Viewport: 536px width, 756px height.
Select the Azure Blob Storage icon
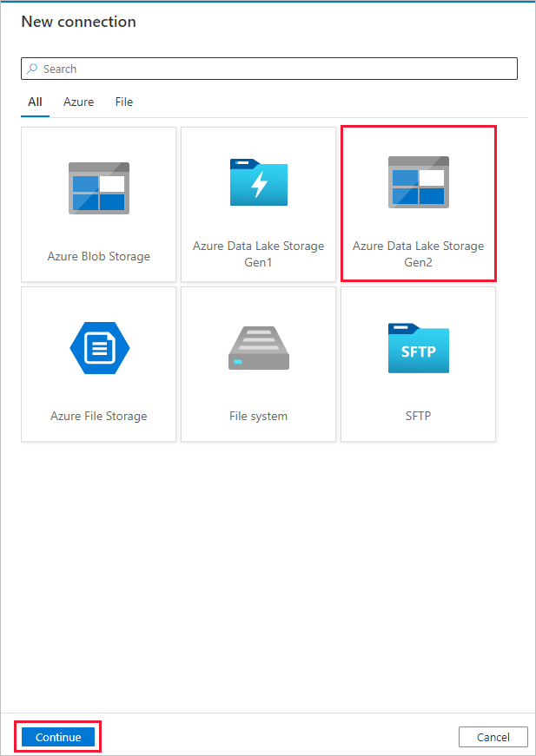[99, 188]
